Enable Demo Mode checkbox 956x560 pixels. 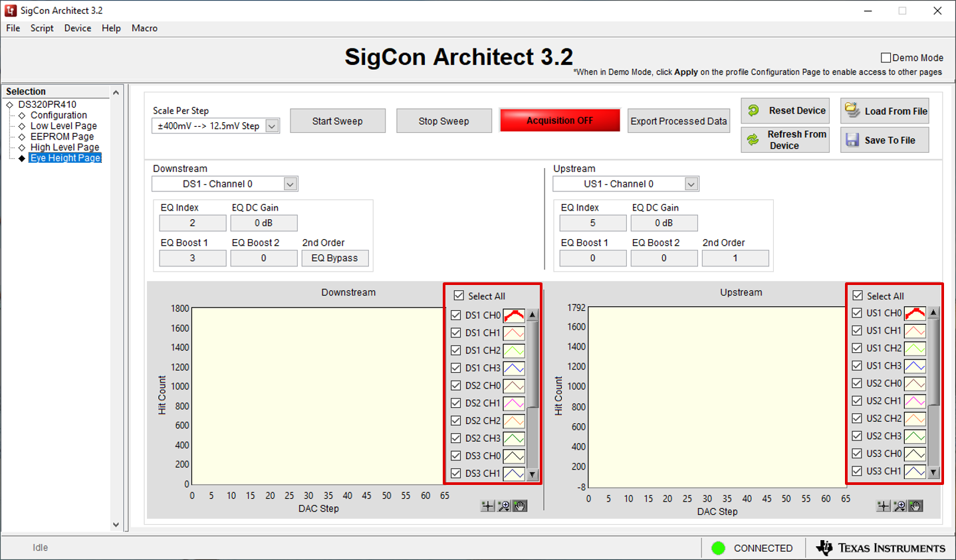point(886,58)
